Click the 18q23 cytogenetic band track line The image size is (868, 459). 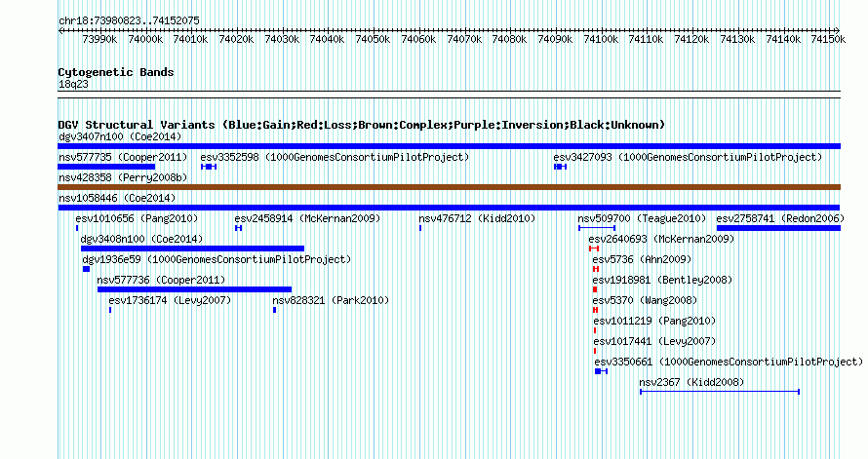pyautogui.click(x=449, y=95)
